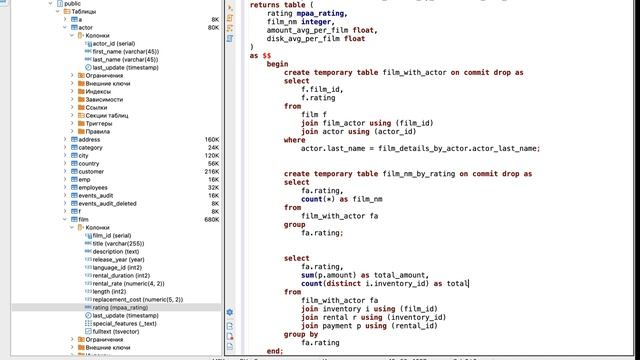Screen dimensions: 640x360
Task: Click the table icon beside address
Action: 74,140
